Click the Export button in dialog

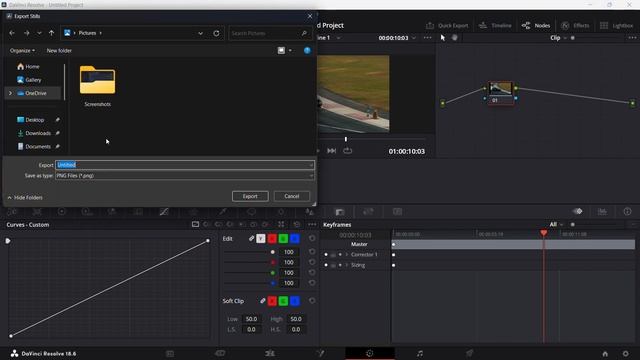[x=250, y=196]
